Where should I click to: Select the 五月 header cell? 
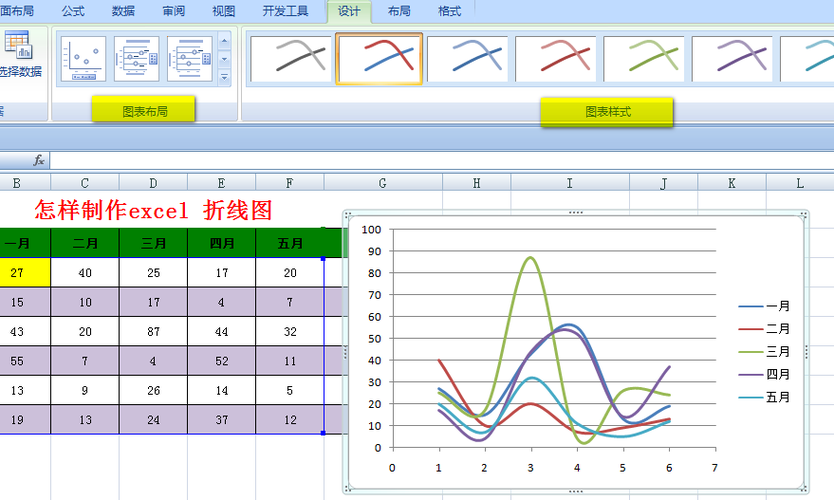click(x=289, y=244)
